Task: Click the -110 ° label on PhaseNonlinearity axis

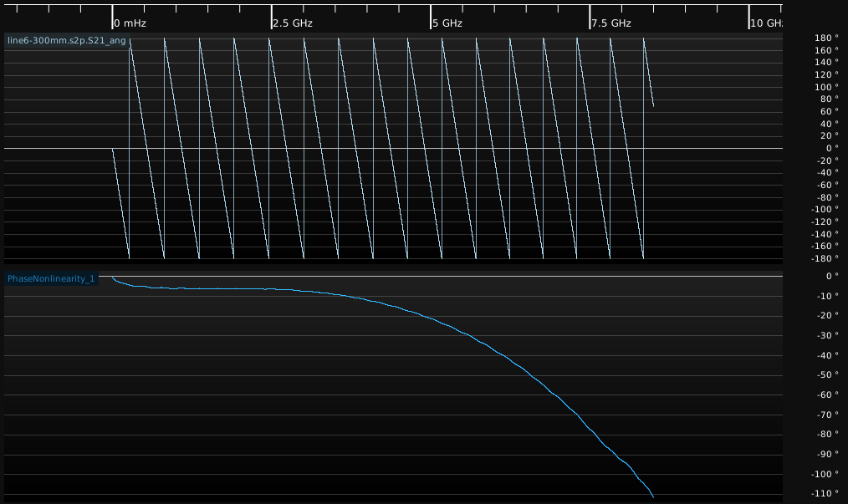Action: pyautogui.click(x=825, y=493)
